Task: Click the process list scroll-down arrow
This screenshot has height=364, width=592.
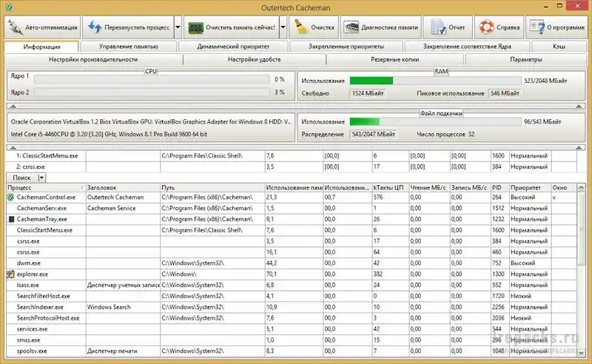Action: 581,353
